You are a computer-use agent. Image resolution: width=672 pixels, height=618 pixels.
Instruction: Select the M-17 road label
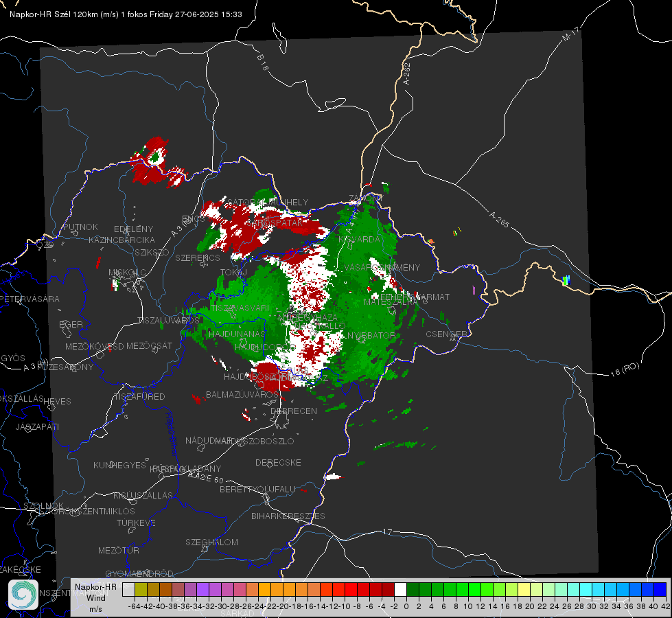571,34
